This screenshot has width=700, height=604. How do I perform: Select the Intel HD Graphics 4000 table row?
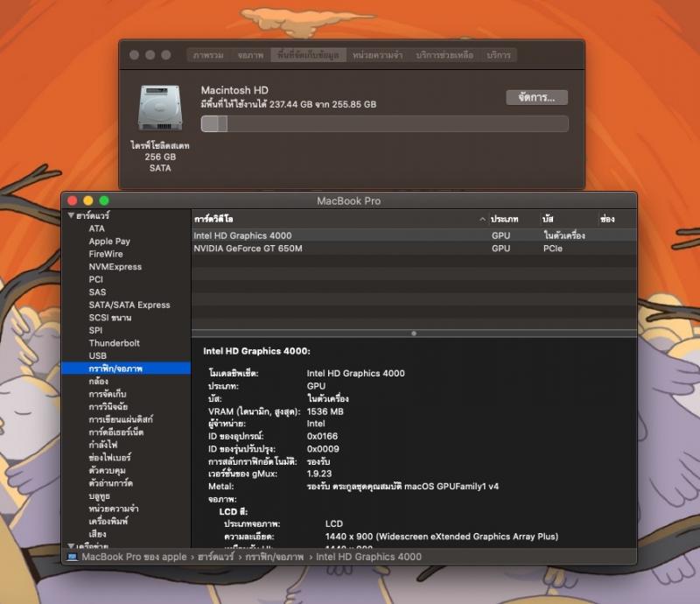pyautogui.click(x=414, y=235)
